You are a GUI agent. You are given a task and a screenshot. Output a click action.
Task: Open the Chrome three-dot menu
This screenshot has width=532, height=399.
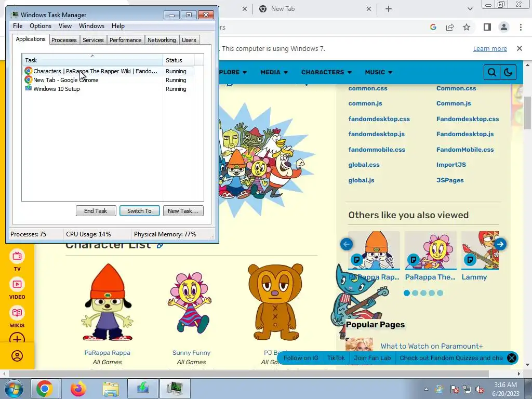521,27
